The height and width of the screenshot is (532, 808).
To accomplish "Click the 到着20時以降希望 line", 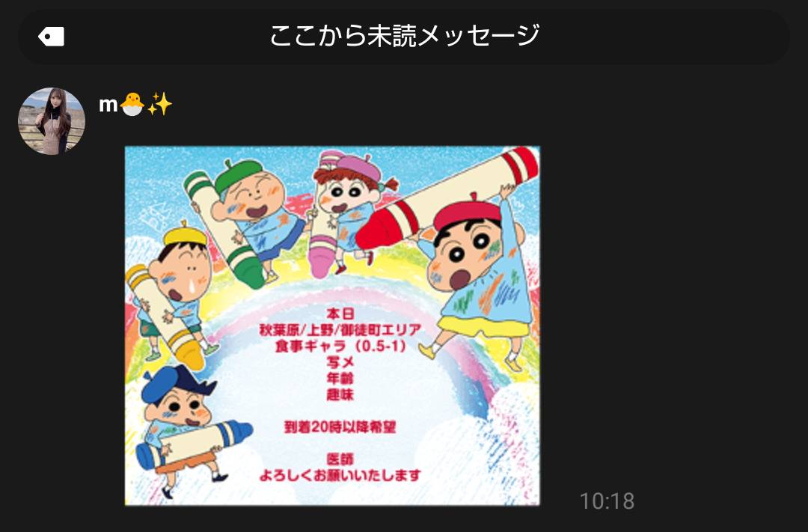I will 340,427.
